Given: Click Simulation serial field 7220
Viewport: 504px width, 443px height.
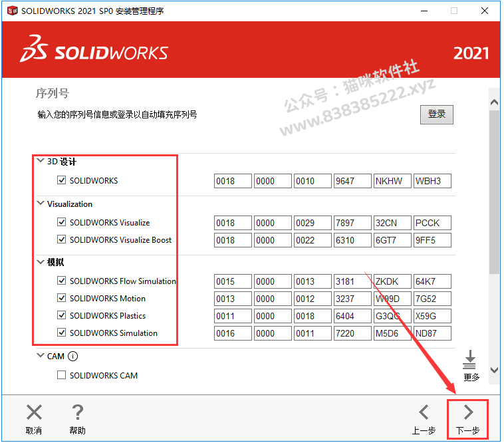Looking at the screenshot, I should [353, 334].
